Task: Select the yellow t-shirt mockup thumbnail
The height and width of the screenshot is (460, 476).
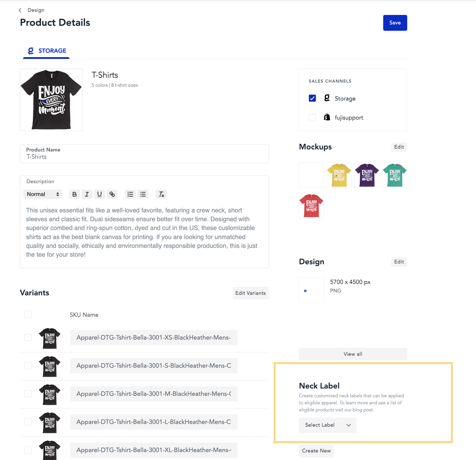Action: [339, 175]
